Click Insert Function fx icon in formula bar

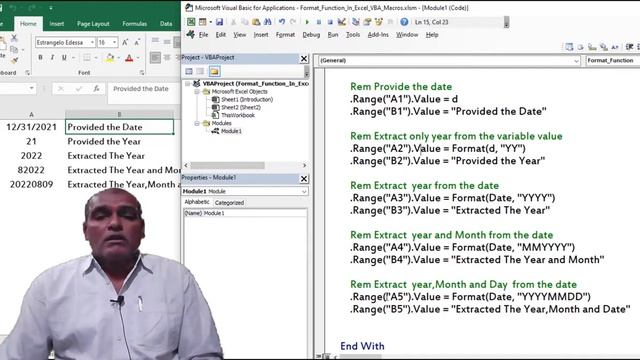pyautogui.click(x=96, y=89)
